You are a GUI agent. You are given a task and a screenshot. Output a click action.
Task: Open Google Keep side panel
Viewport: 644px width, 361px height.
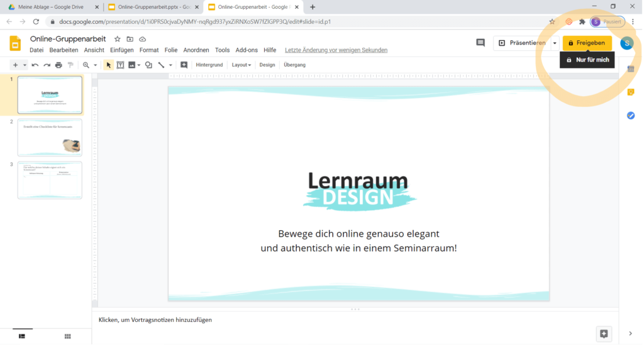(x=631, y=92)
